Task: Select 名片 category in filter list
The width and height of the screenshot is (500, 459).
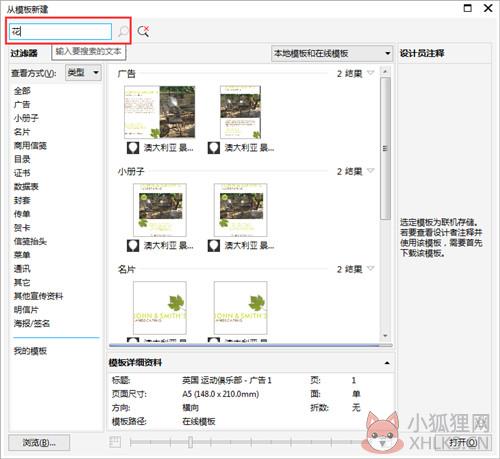Action: (22, 132)
